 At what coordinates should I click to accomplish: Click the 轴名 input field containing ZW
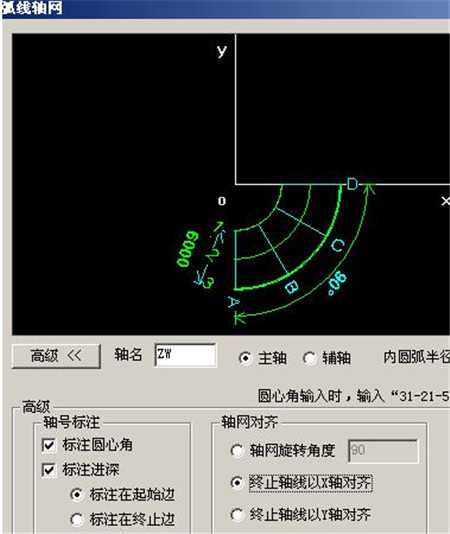[x=185, y=355]
